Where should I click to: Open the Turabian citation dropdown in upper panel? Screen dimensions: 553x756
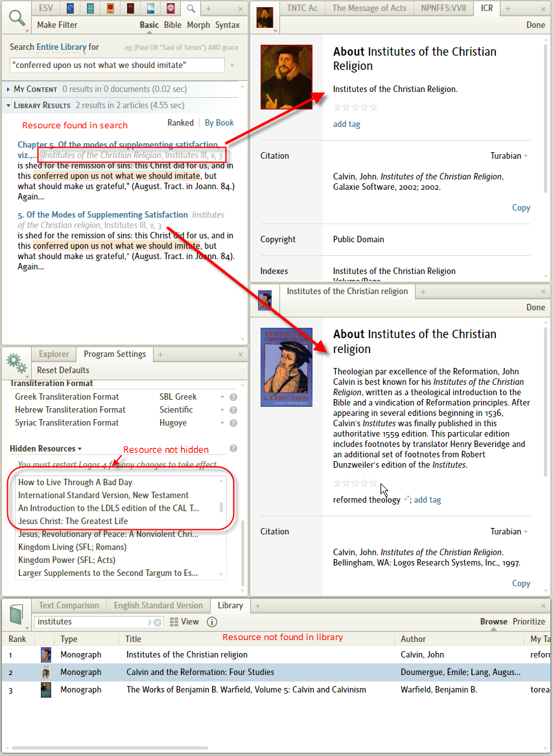tap(509, 155)
